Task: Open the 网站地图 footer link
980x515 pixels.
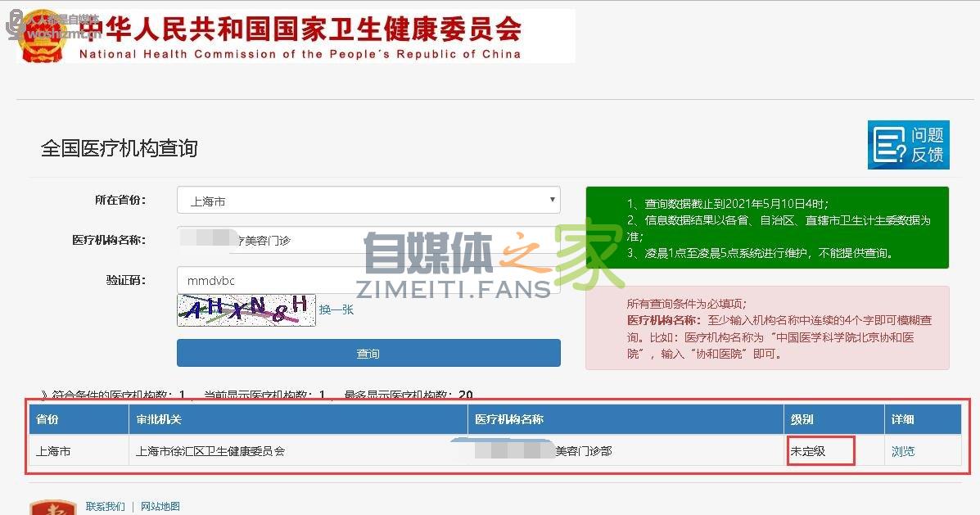Action: 160,507
